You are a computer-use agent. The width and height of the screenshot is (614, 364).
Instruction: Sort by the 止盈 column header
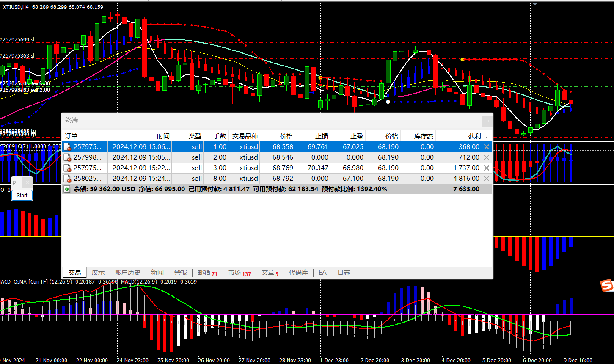pyautogui.click(x=347, y=136)
